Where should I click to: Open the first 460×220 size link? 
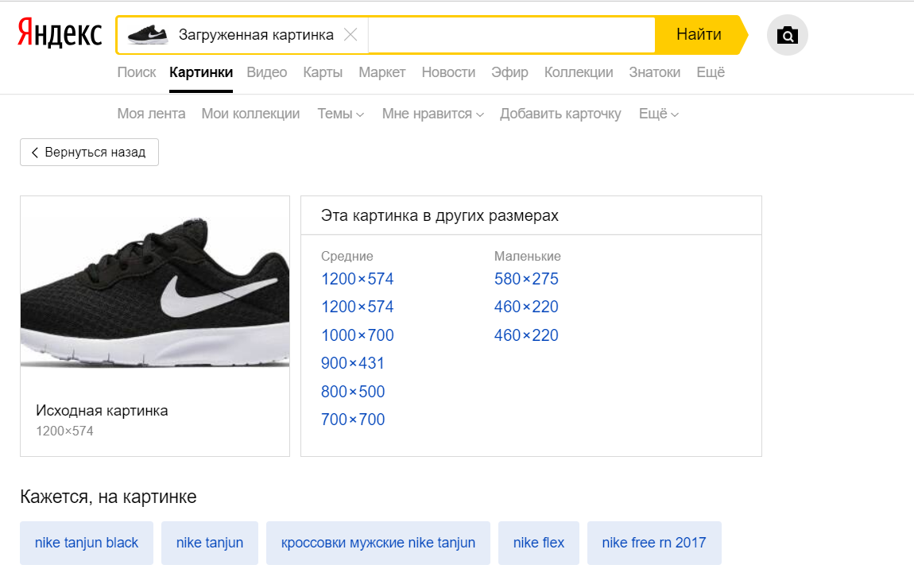tap(526, 308)
